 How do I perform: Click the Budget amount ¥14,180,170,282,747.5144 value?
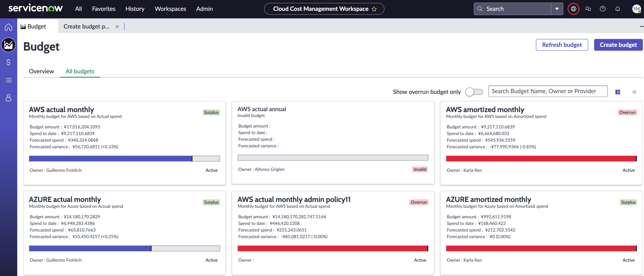tap(299, 217)
